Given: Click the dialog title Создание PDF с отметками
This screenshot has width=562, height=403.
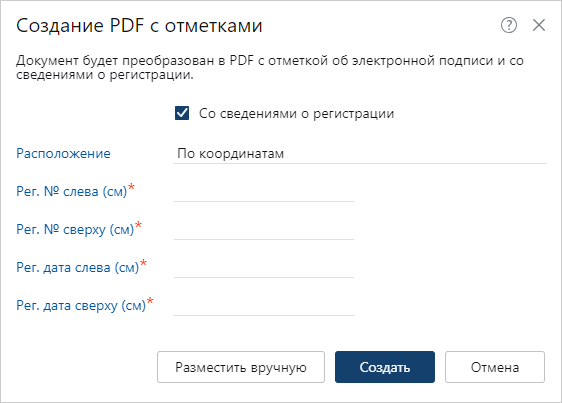Looking at the screenshot, I should click(x=139, y=26).
